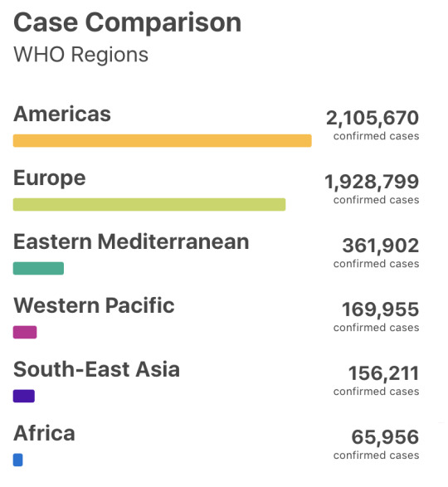
Task: Select the 2,105,670 confirmed cases figure
Action: (x=373, y=118)
